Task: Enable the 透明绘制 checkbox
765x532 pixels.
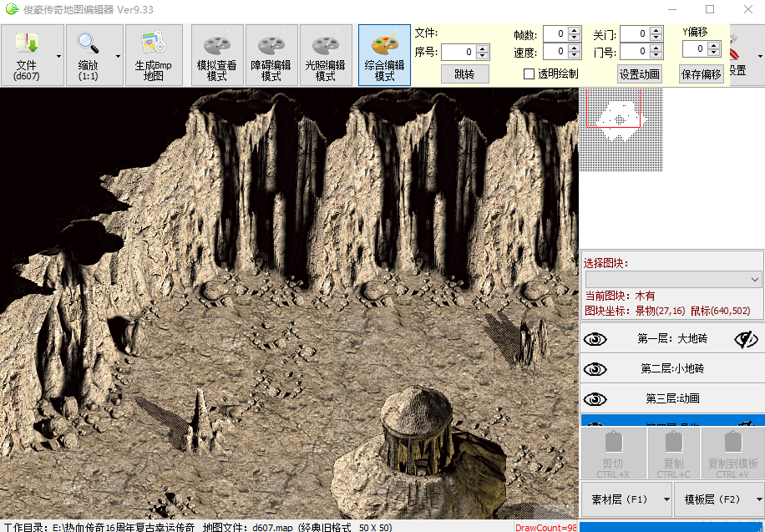Action: click(529, 73)
